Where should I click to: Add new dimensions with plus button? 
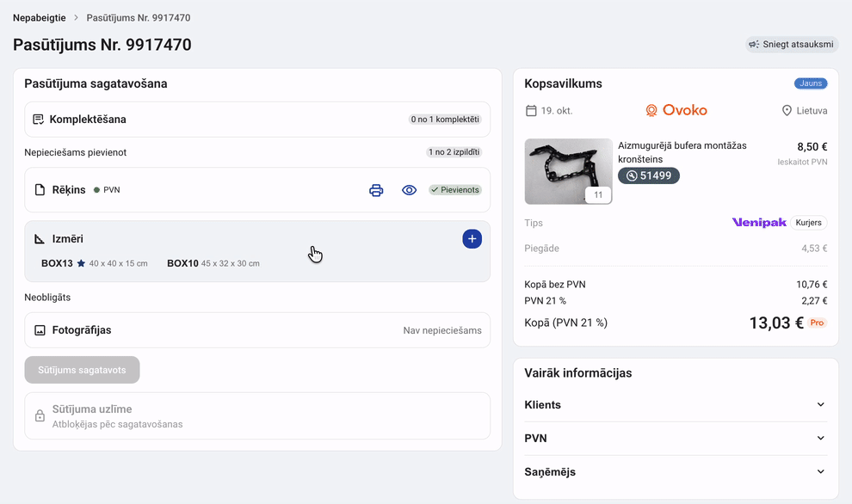tap(472, 239)
